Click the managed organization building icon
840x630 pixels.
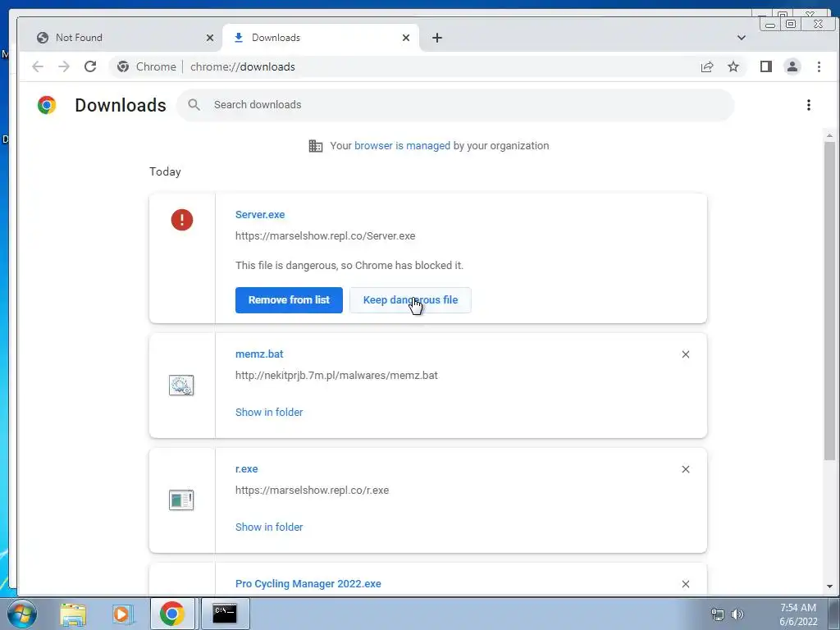tap(316, 146)
